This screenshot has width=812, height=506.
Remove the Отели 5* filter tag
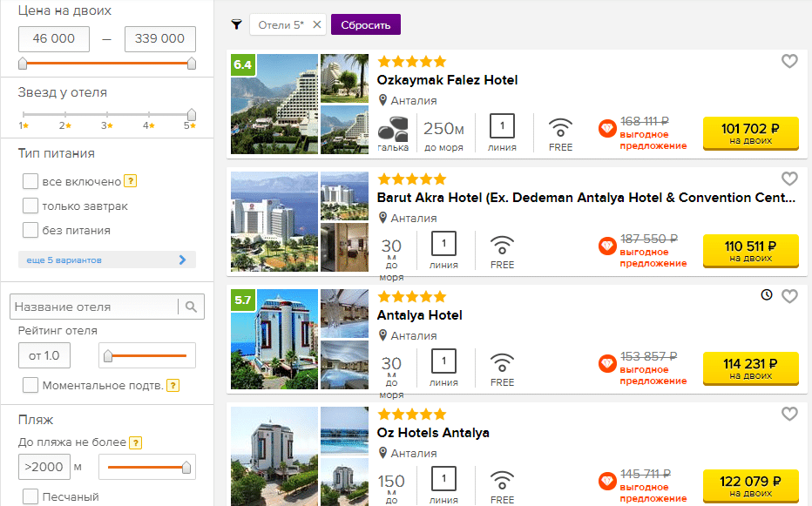click(x=317, y=24)
